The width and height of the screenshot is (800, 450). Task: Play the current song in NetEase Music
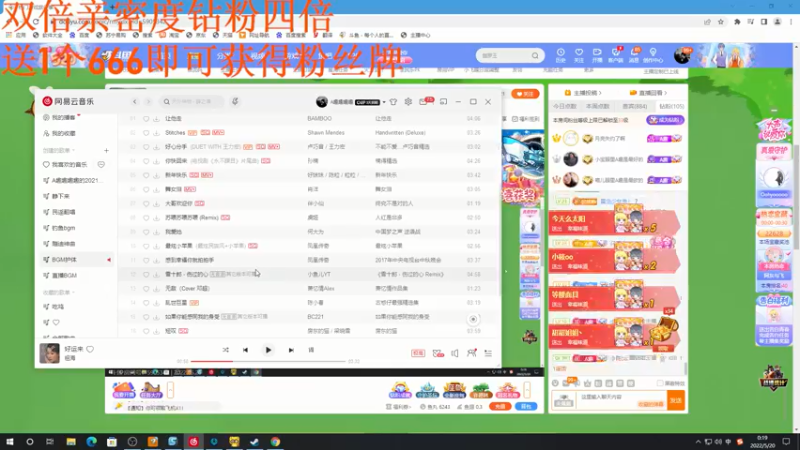click(268, 350)
